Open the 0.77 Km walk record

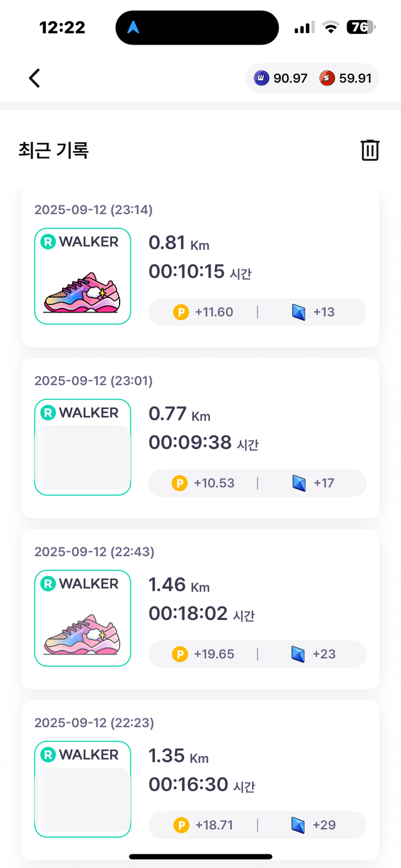pos(200,438)
